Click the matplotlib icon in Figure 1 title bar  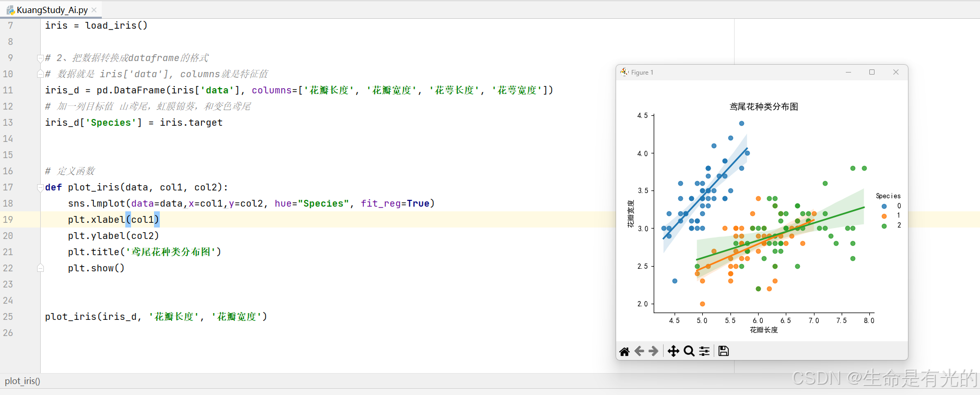(x=624, y=72)
